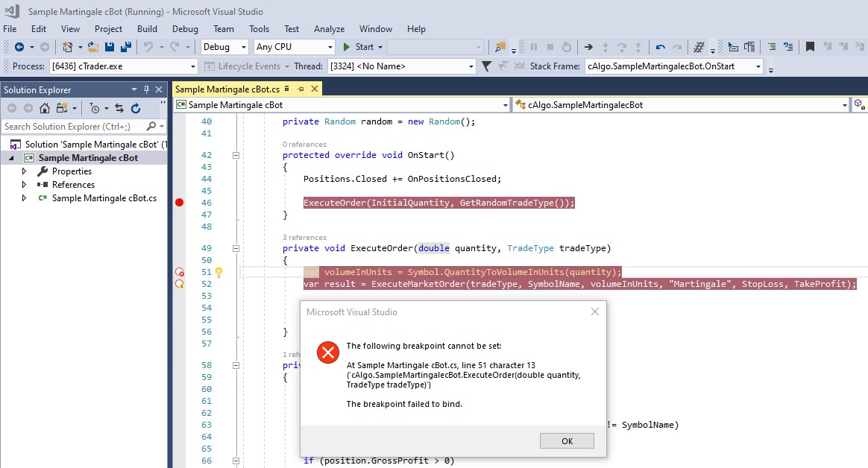868x468 pixels.
Task: Expand the Properties node in Solution Explorer
Action: pos(24,171)
